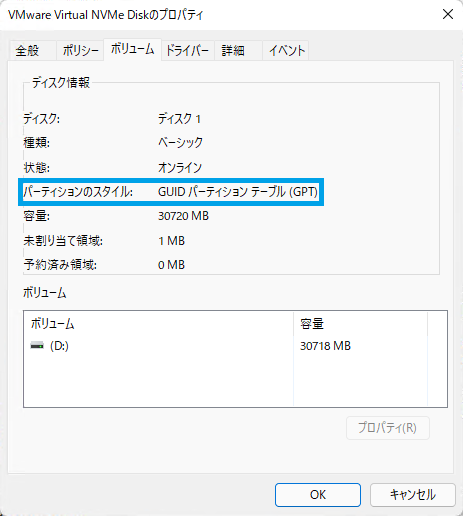
Task: Close the disk properties dialog window
Action: point(448,14)
